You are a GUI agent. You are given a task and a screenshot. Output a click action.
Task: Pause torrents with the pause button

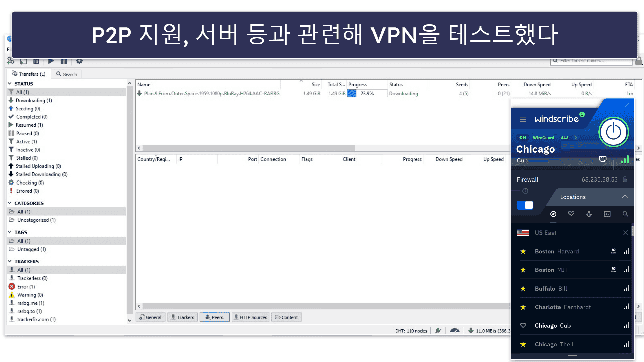pyautogui.click(x=64, y=61)
